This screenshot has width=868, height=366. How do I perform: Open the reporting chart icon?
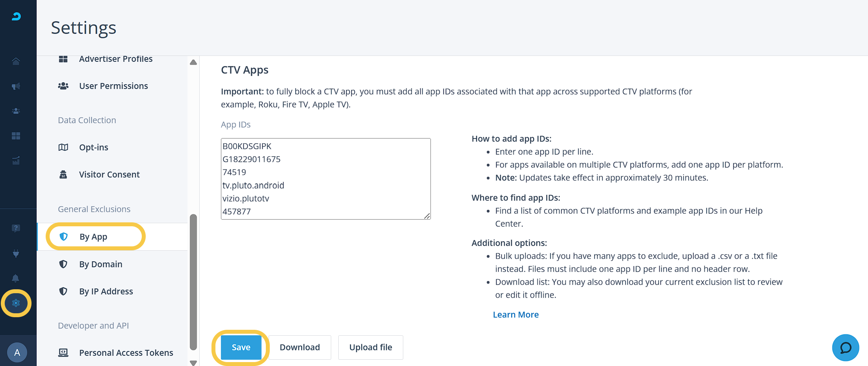tap(16, 161)
